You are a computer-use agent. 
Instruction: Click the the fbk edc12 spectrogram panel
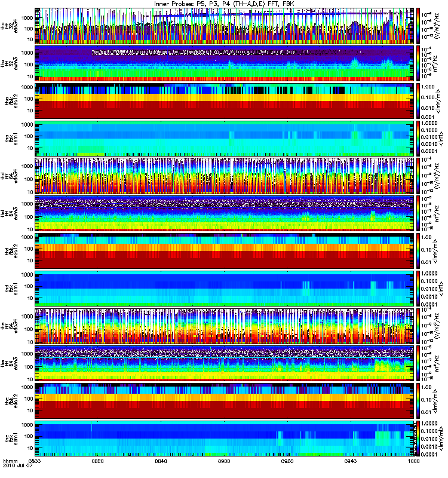pyautogui.click(x=225, y=401)
